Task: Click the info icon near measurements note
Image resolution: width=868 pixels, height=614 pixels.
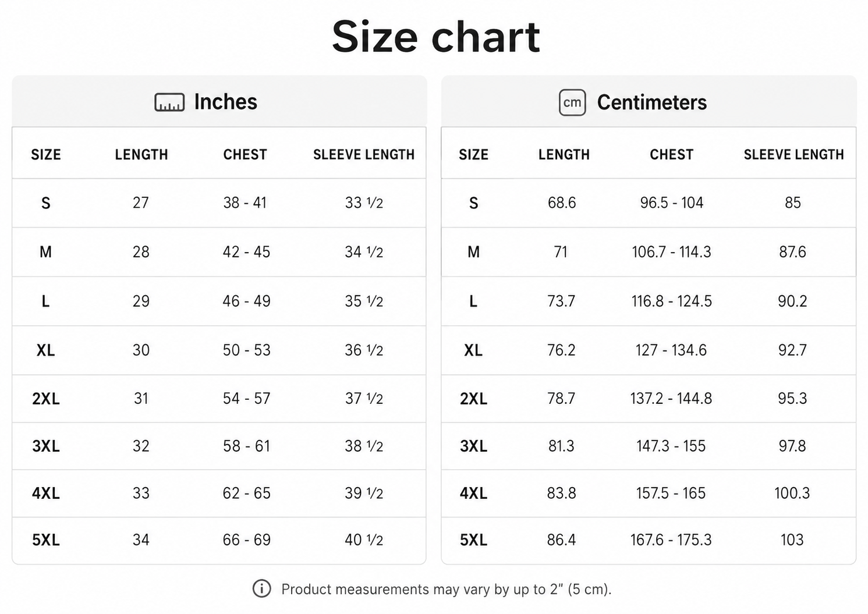Action: [x=262, y=588]
